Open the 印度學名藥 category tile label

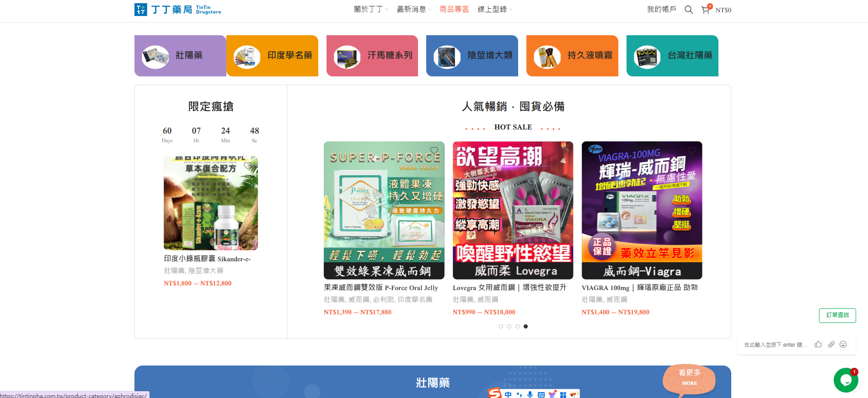[x=290, y=55]
